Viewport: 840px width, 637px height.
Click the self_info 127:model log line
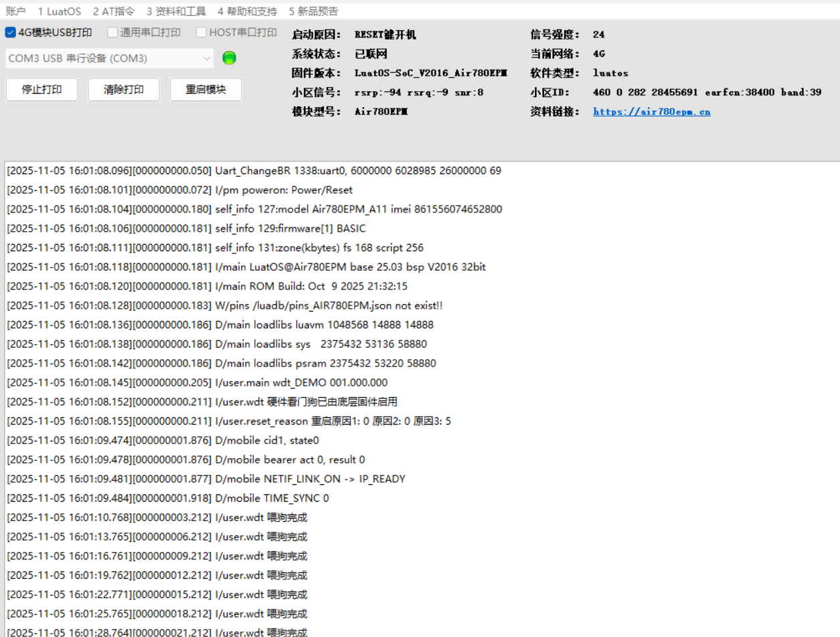[254, 209]
